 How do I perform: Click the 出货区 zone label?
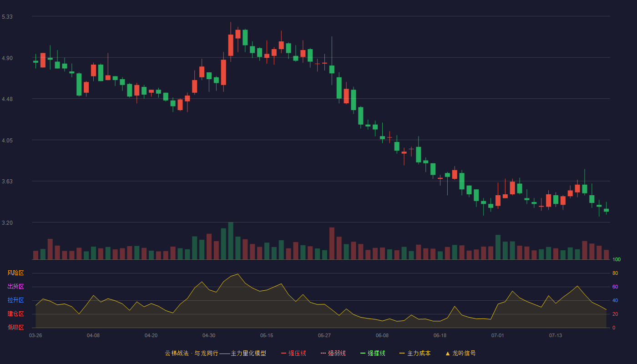point(15,287)
